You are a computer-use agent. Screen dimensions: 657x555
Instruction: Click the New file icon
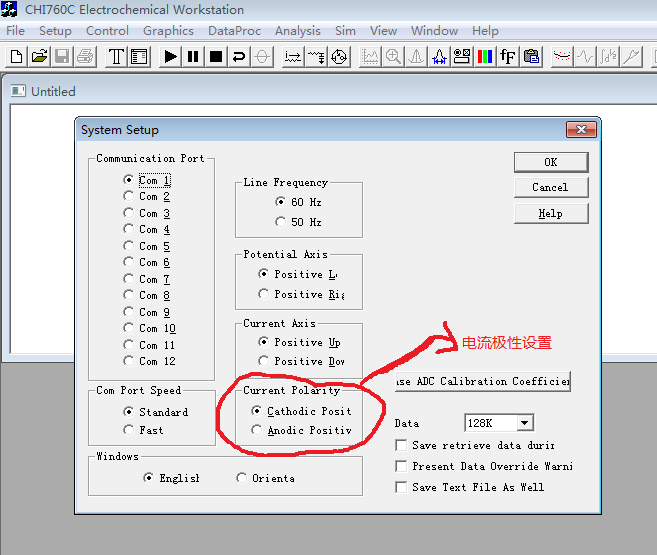16,56
